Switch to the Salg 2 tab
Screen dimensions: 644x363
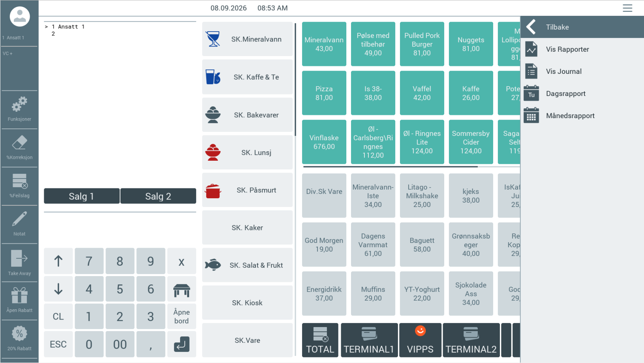158,196
